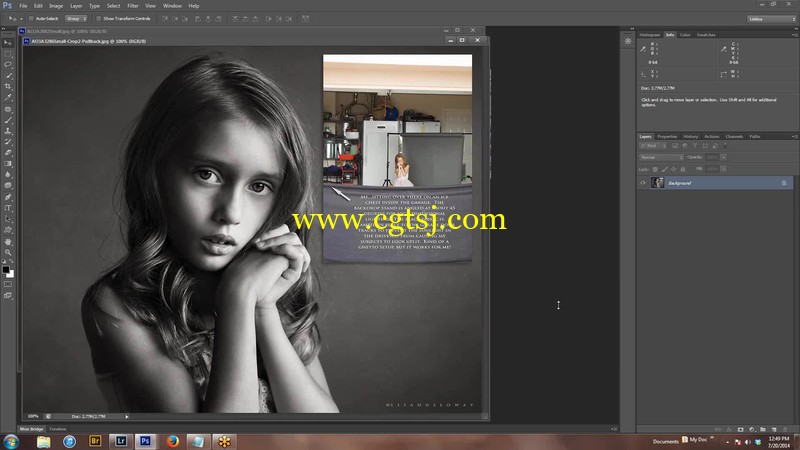
Task: Open the Image menu
Action: coord(56,6)
